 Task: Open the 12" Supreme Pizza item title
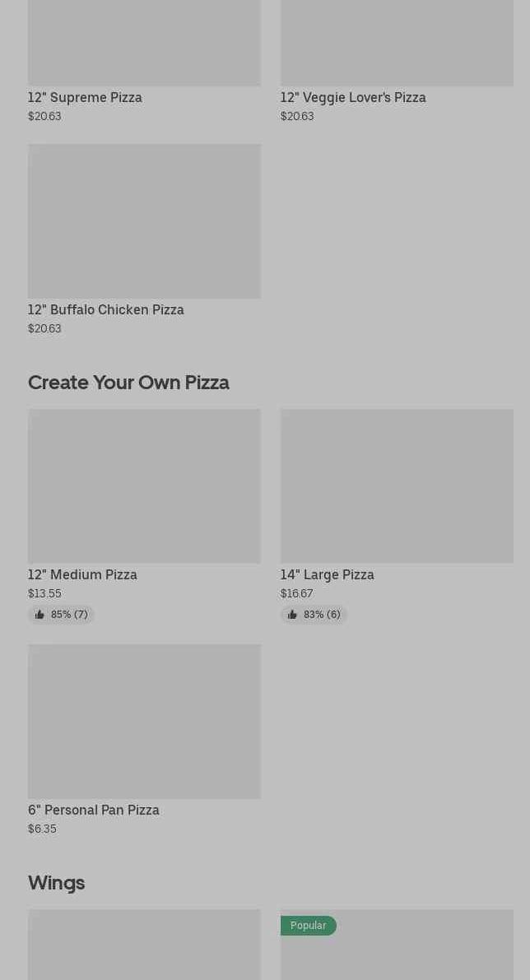tap(85, 97)
